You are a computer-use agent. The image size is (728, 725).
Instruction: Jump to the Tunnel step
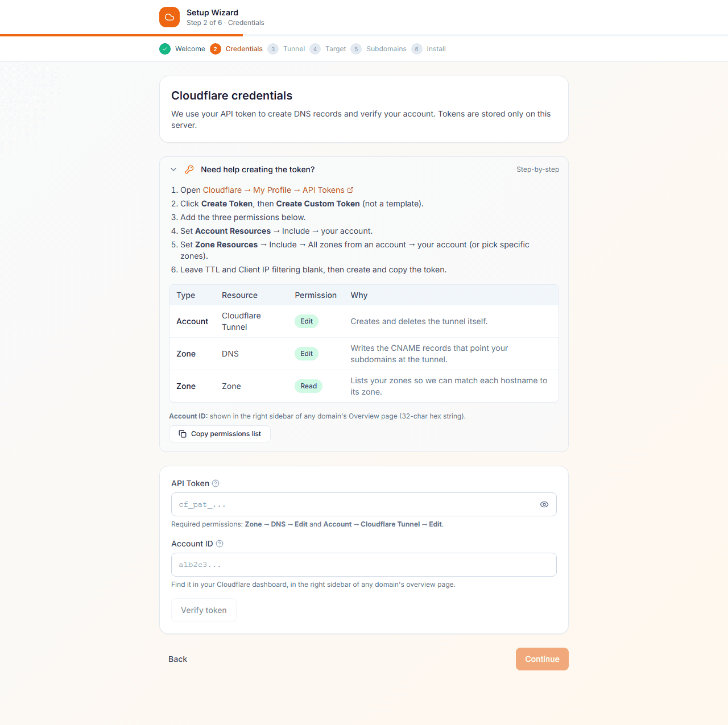click(x=294, y=49)
